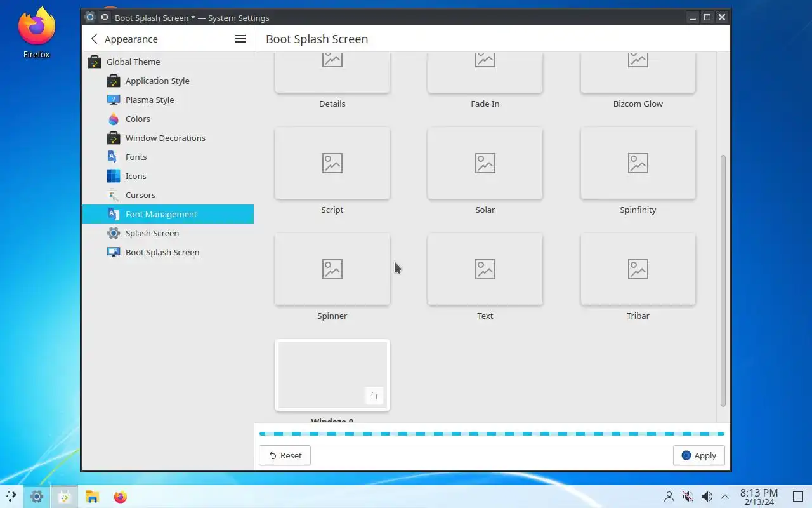Viewport: 812px width, 508px height.
Task: Click the user icon in system tray
Action: [669, 497]
